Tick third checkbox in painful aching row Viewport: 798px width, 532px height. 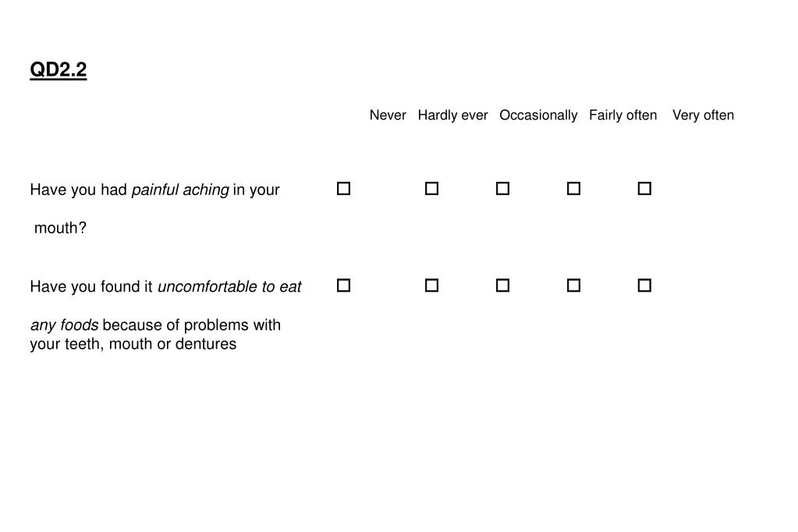pyautogui.click(x=502, y=189)
